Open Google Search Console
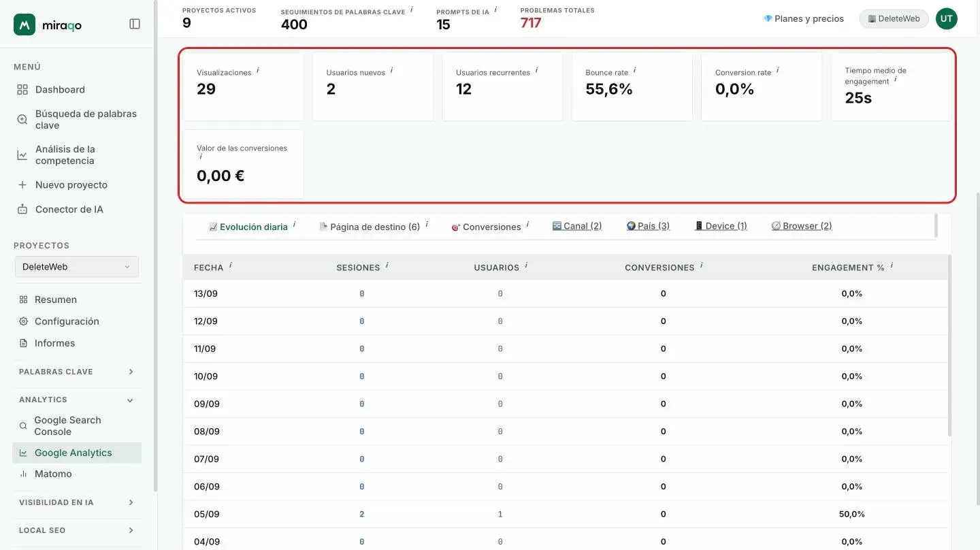980x550 pixels. [67, 425]
